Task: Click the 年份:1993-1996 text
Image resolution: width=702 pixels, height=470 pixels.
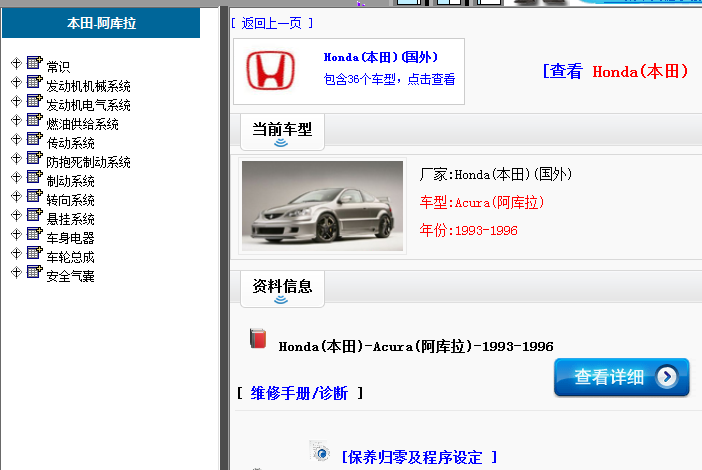Action: pyautogui.click(x=468, y=231)
